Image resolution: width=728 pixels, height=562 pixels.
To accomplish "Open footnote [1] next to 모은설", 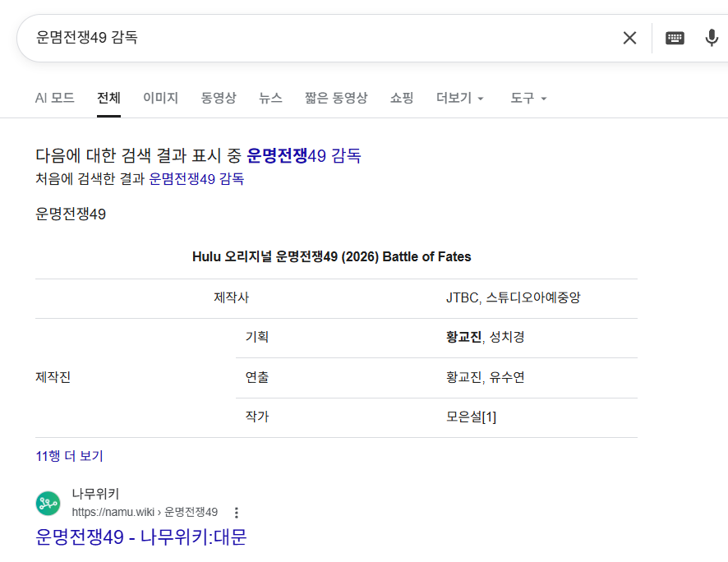I will click(x=489, y=417).
